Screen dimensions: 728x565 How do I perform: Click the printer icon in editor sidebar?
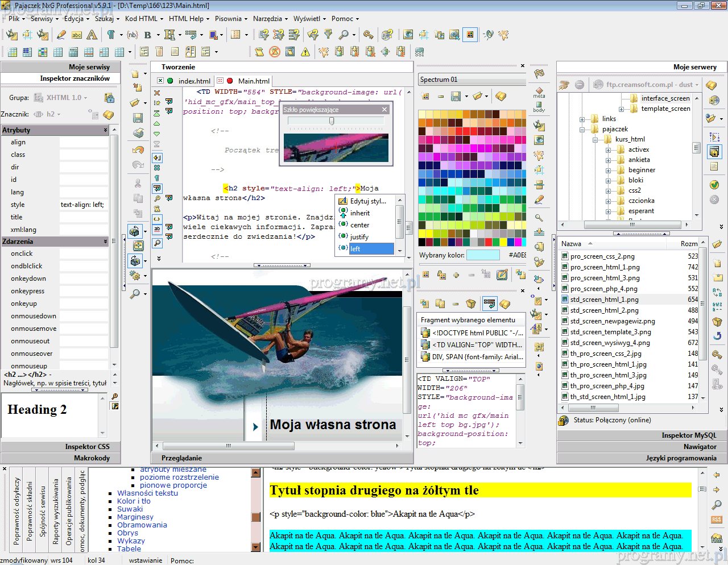(138, 133)
